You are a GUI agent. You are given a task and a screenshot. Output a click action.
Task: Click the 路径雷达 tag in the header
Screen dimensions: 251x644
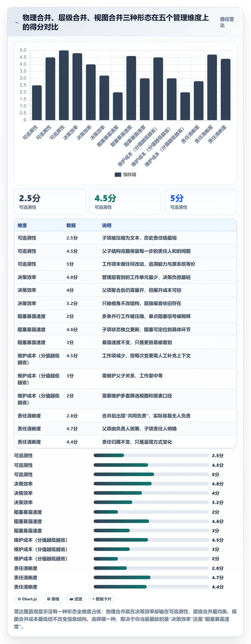pyautogui.click(x=227, y=22)
